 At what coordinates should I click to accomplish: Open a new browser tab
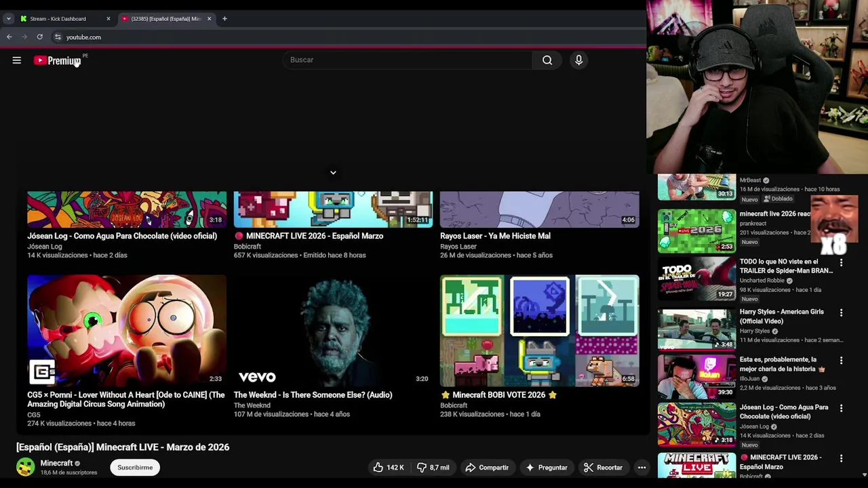224,19
